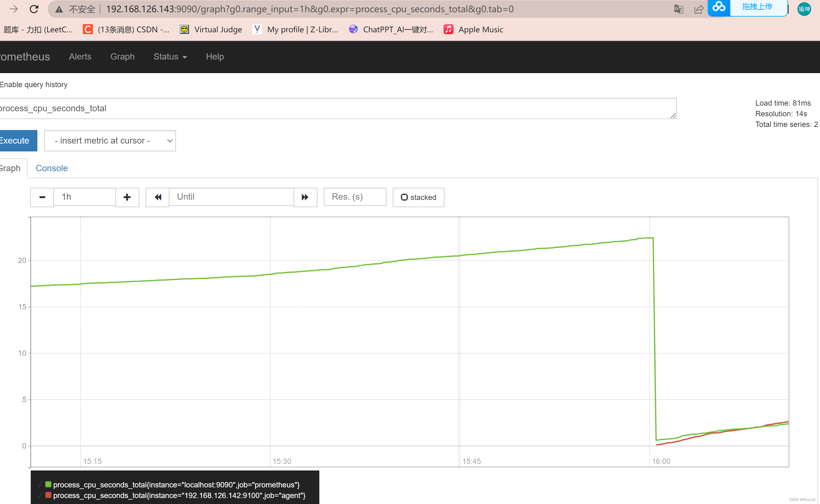
Task: Click the browser forward arrow
Action: coord(14,9)
